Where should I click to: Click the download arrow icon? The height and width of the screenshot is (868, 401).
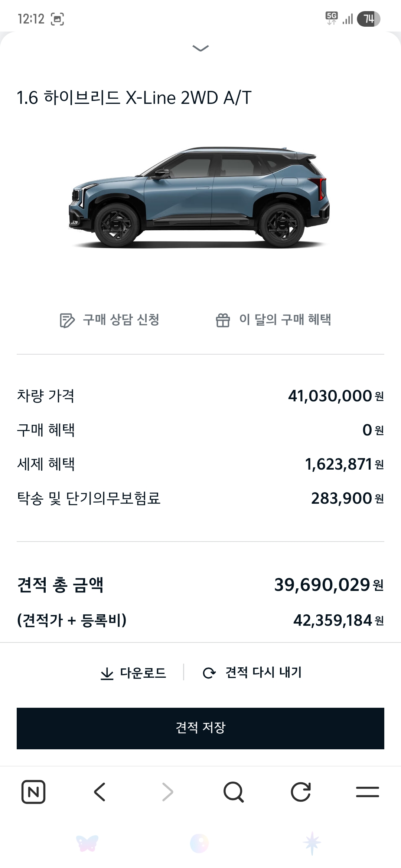pos(107,673)
